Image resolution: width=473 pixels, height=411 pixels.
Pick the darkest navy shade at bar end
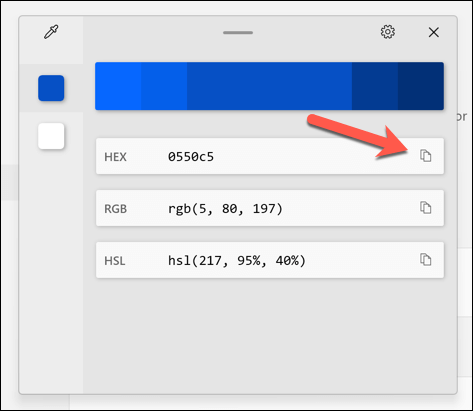pyautogui.click(x=421, y=86)
